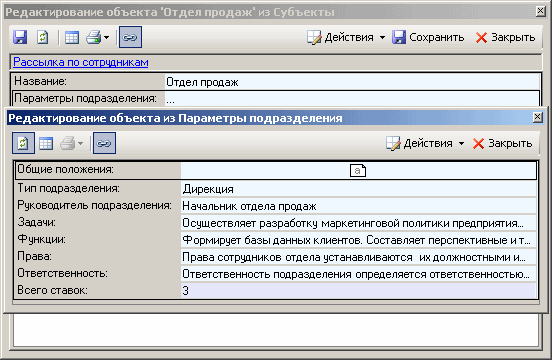Expand the print dropdown arrow in the Параметры подразделения dialog
Image resolution: width=552 pixels, height=360 pixels.
pos(80,144)
